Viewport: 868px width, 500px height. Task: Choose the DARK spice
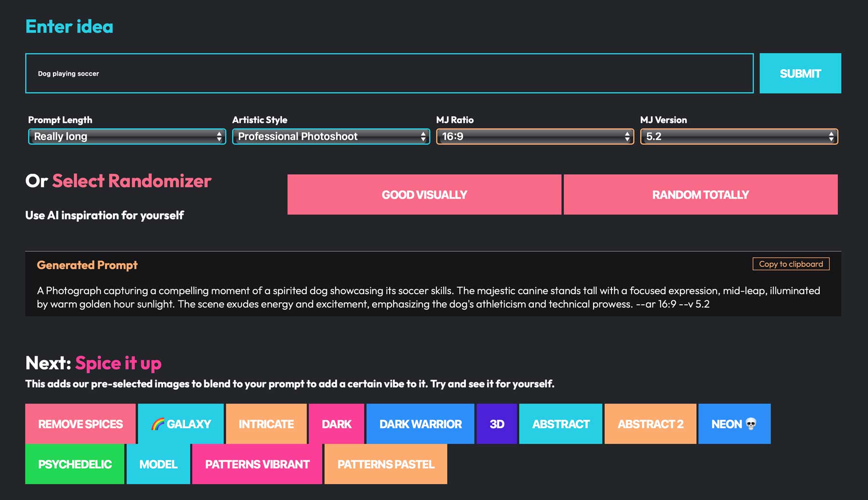tap(336, 424)
